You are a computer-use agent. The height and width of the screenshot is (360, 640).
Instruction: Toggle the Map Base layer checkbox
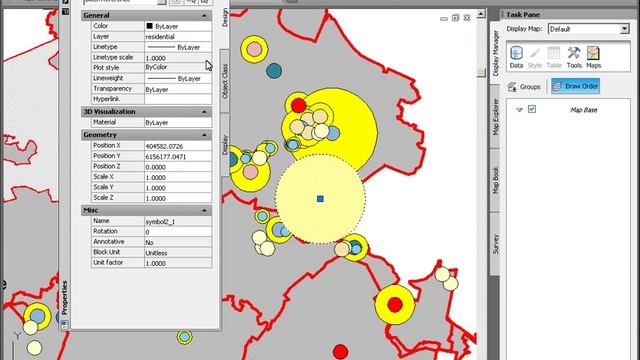click(531, 109)
